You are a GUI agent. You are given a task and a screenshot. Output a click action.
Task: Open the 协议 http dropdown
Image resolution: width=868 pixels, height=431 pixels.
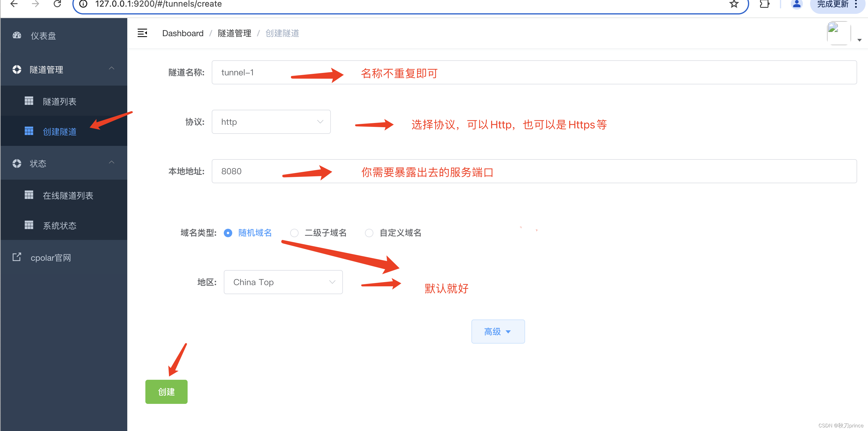click(271, 121)
